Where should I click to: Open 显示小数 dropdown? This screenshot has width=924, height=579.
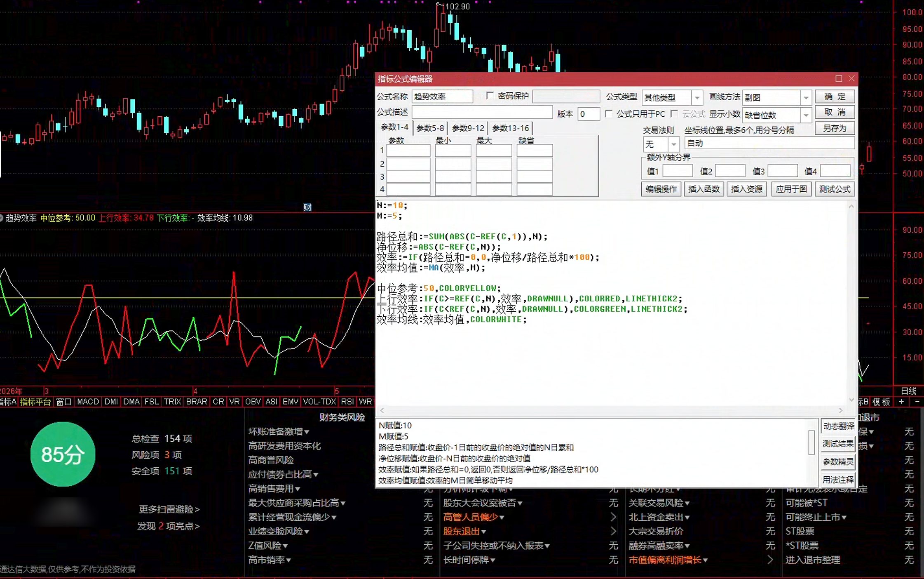point(806,115)
